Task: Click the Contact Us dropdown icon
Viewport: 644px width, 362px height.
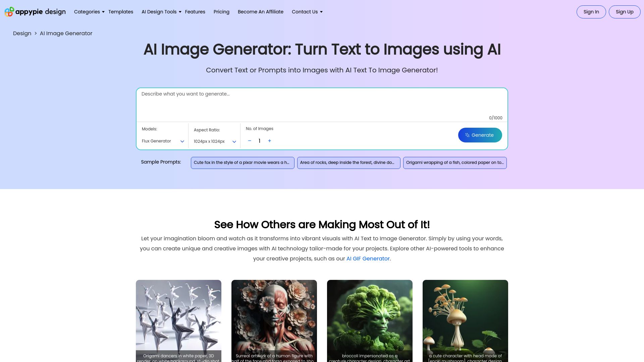Action: point(321,12)
